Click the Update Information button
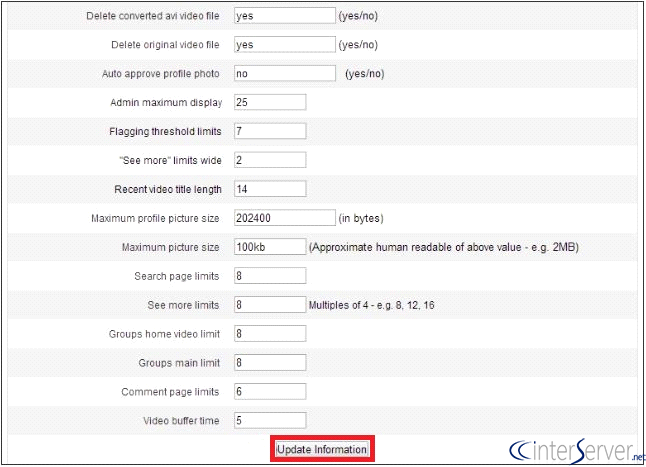646x467 pixels. (x=322, y=449)
